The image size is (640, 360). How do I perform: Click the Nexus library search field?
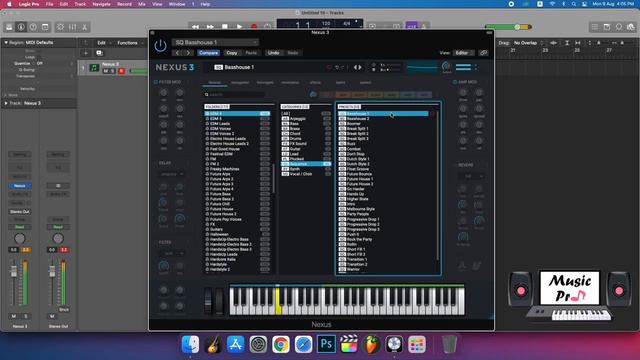(234, 95)
